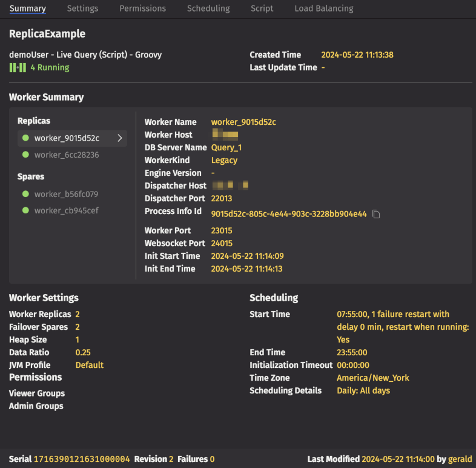476x468 pixels.
Task: Open the Permissions tab
Action: (x=142, y=8)
